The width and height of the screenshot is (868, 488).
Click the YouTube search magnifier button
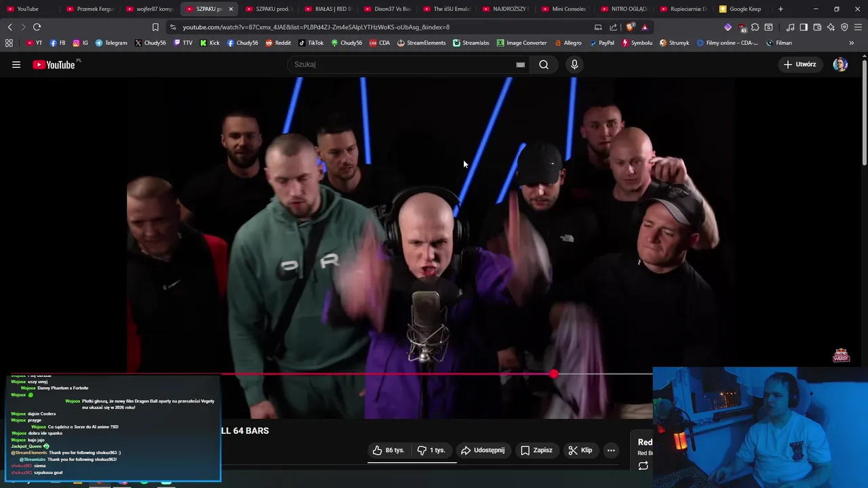point(544,64)
